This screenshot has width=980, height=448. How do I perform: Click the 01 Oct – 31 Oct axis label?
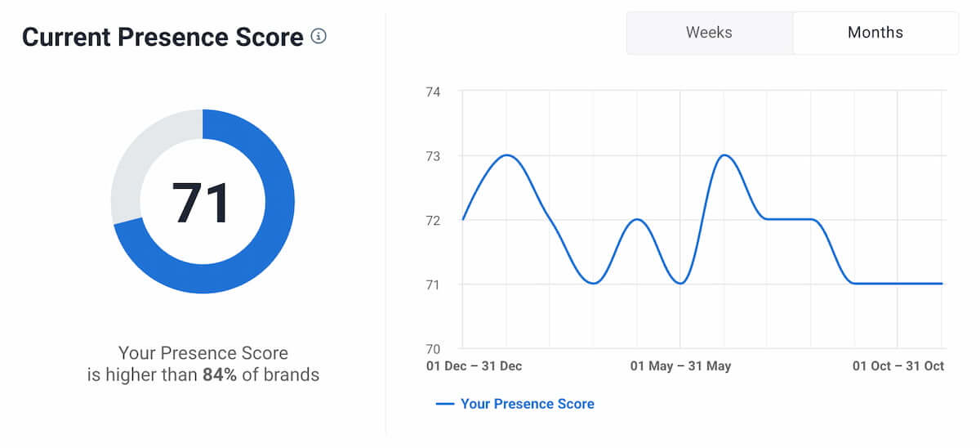coord(898,366)
